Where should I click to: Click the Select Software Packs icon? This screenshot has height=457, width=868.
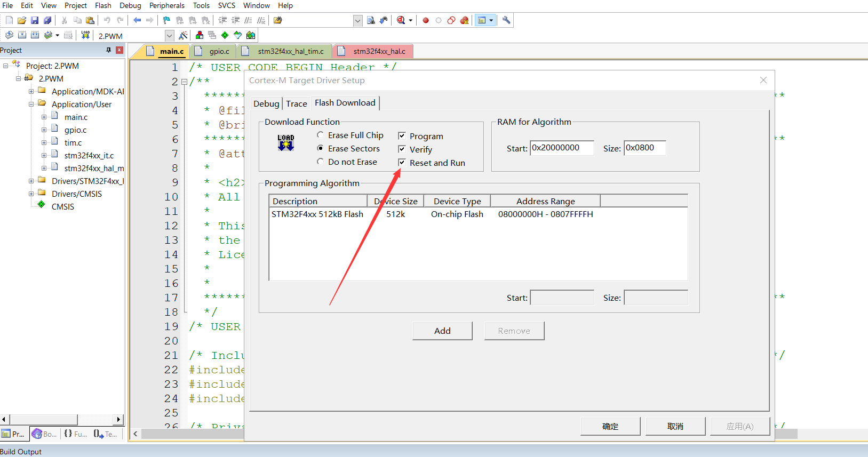coord(237,35)
